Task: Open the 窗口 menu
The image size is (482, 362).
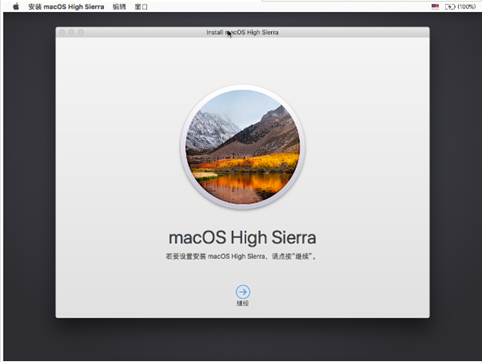Action: [x=141, y=7]
